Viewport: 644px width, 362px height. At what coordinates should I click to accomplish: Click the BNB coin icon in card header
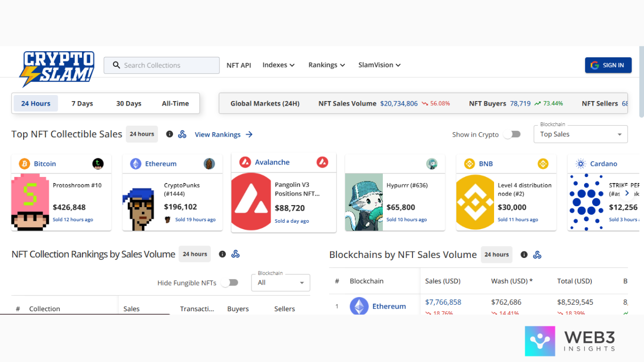[469, 164]
